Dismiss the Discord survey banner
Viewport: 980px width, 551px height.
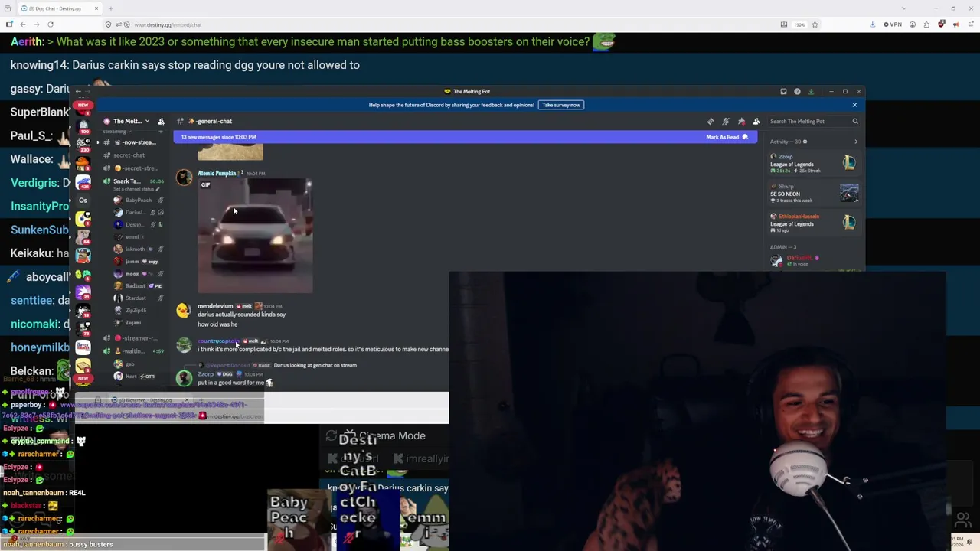tap(854, 105)
